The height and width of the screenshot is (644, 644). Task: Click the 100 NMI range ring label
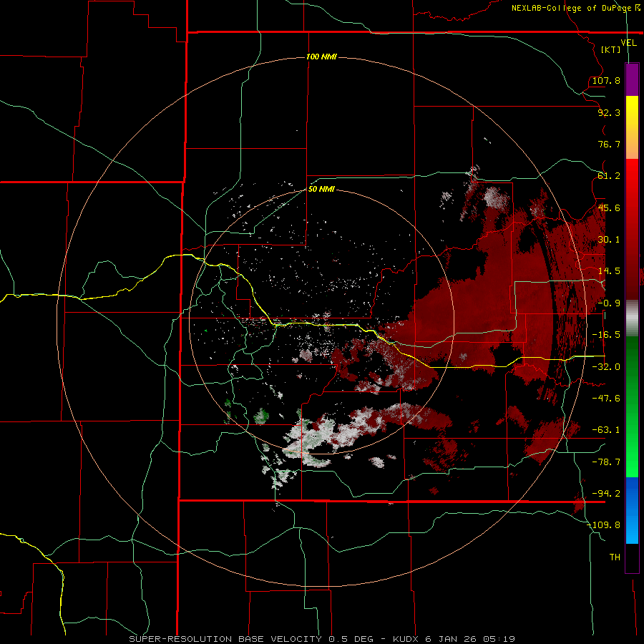[x=321, y=57]
